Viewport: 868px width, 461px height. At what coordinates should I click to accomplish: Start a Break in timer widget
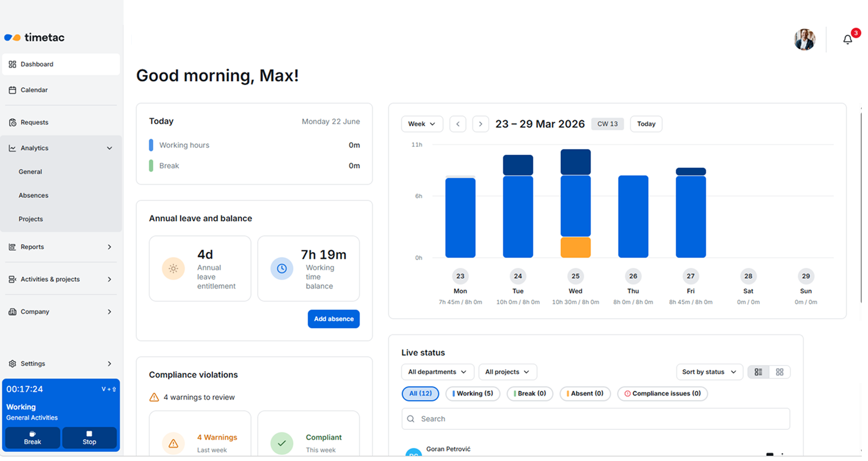[x=33, y=438]
